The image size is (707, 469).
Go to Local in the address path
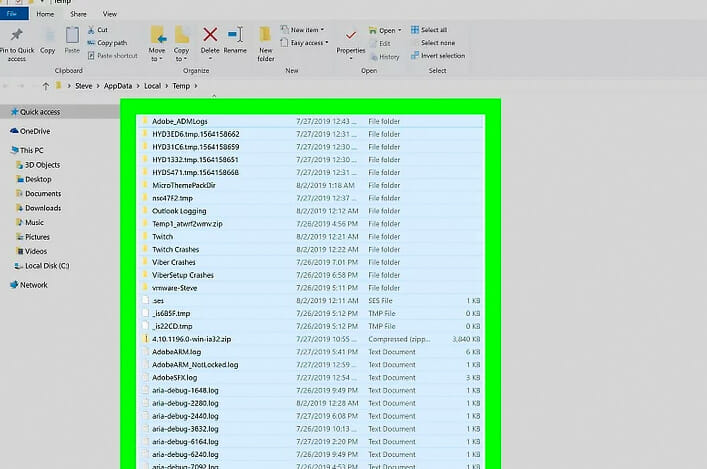coord(152,86)
